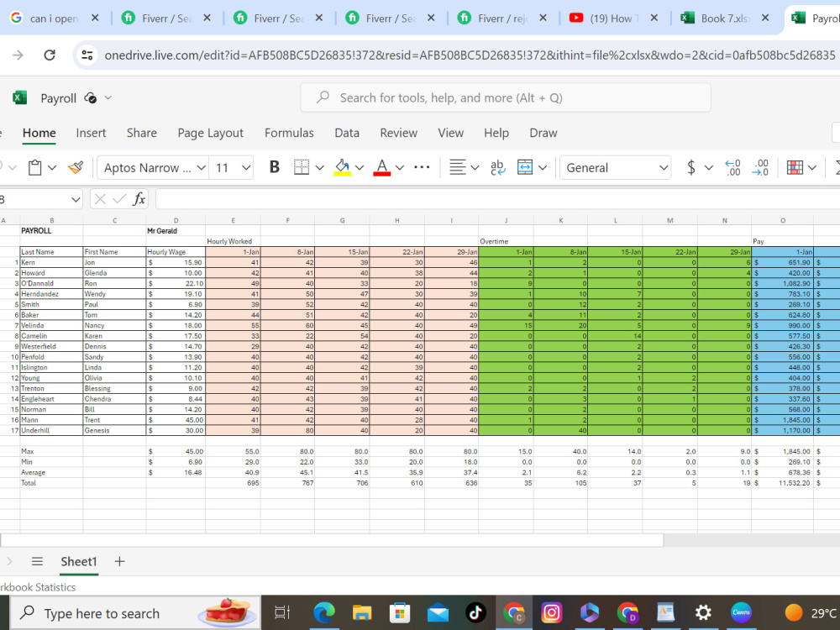Go forward in browser
Image resolution: width=840 pixels, height=630 pixels.
pos(18,55)
